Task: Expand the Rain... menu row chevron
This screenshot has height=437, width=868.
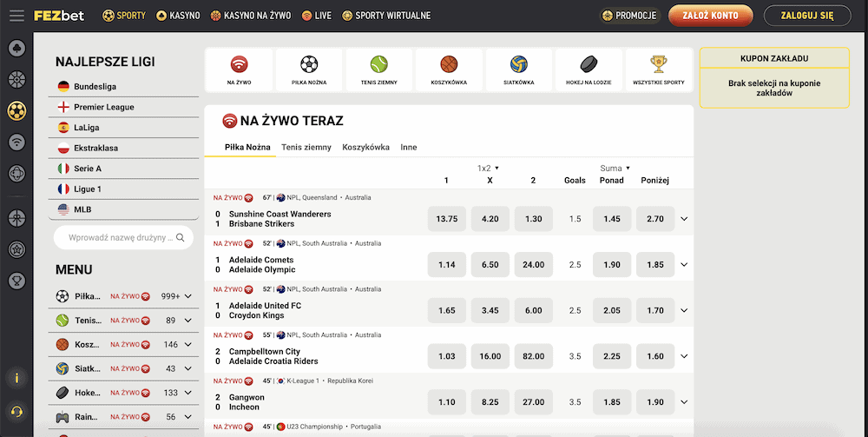Action: pos(188,416)
